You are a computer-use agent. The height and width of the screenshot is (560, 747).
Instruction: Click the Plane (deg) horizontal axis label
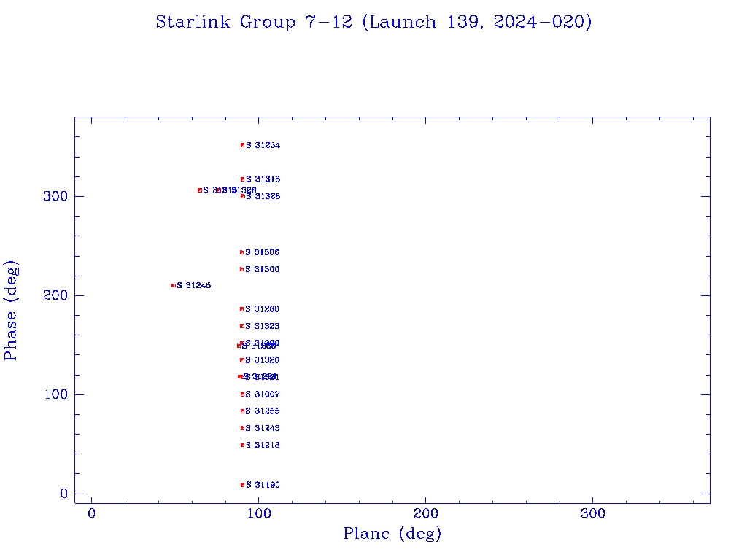392,533
